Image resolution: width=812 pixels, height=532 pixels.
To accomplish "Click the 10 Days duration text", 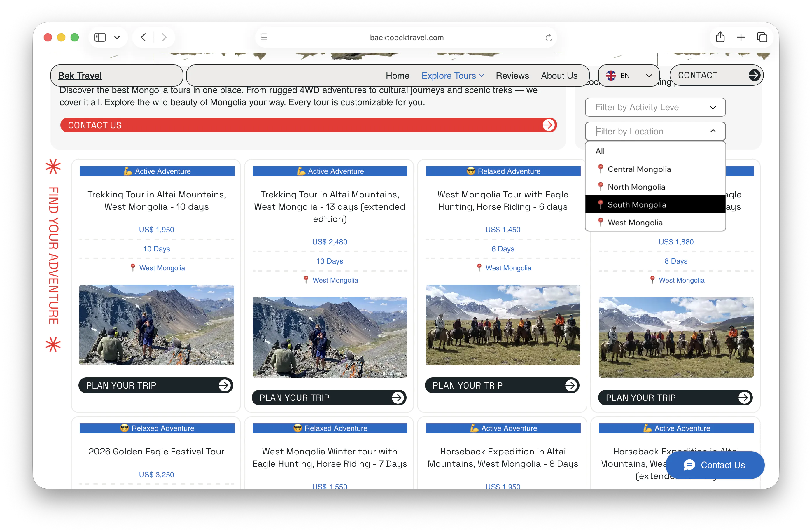I will [156, 249].
